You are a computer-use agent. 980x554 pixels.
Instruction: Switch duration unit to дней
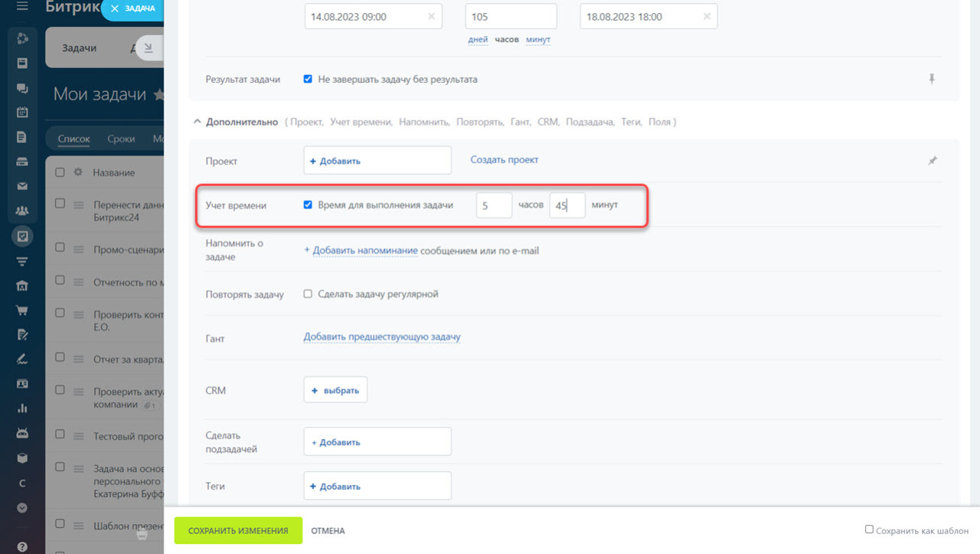tap(478, 39)
